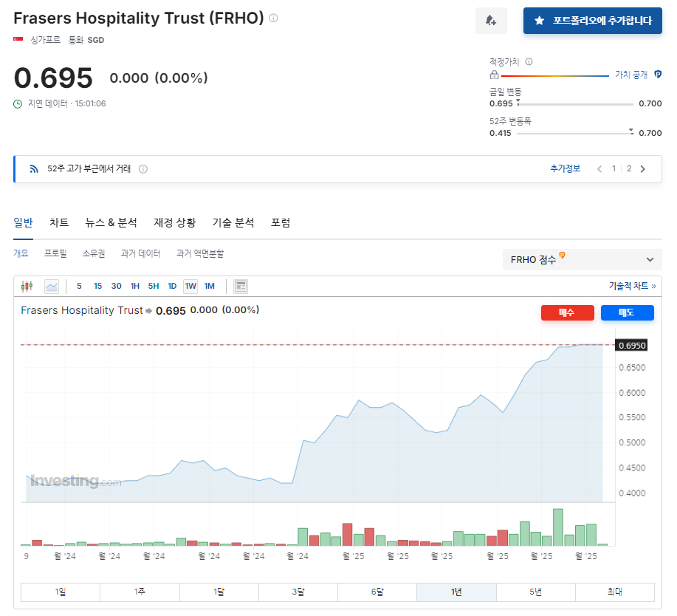The height and width of the screenshot is (616, 677).
Task: Open 기술 분석 tab
Action: 233,222
